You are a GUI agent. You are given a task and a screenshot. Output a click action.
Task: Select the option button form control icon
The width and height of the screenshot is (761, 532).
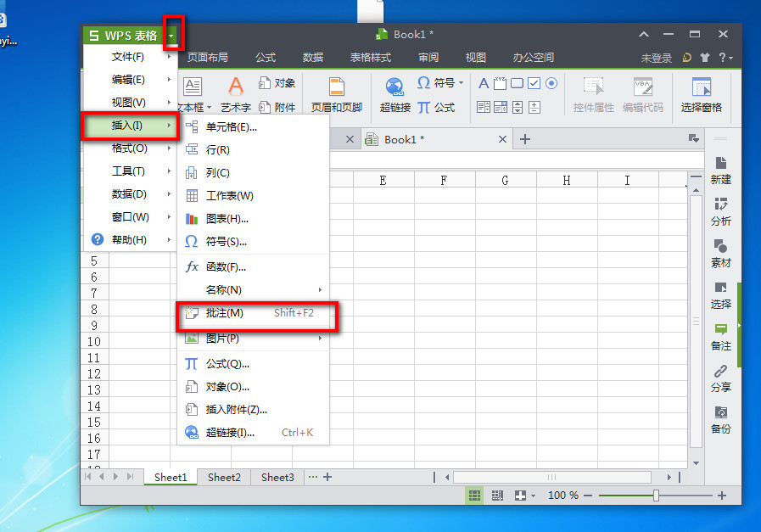click(x=551, y=83)
